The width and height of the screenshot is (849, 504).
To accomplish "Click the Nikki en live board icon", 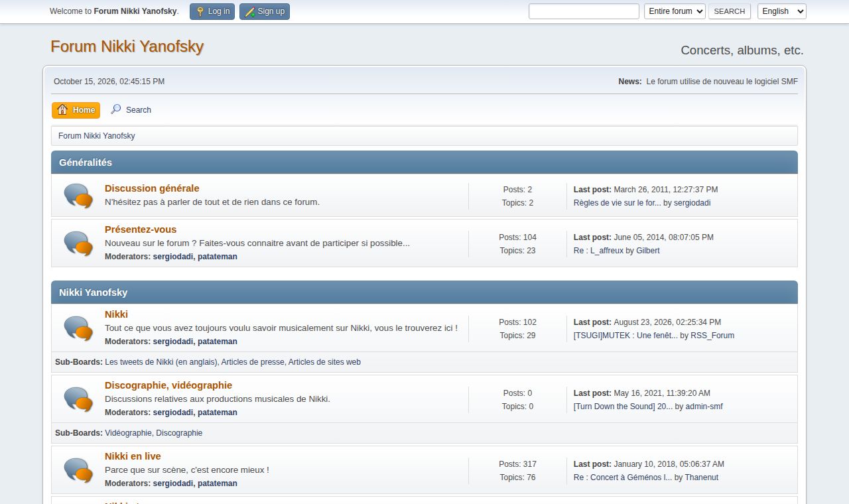I will click(78, 470).
